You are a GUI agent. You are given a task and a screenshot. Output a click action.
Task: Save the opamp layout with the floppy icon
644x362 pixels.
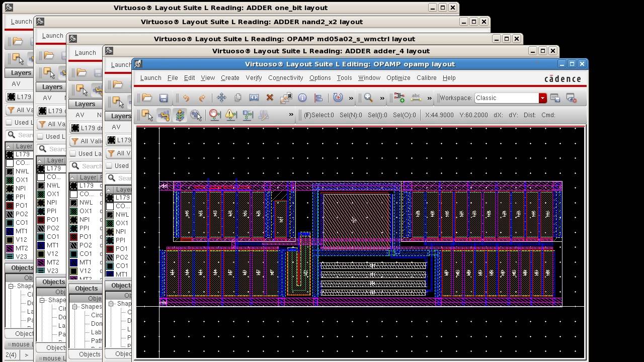[x=164, y=98]
